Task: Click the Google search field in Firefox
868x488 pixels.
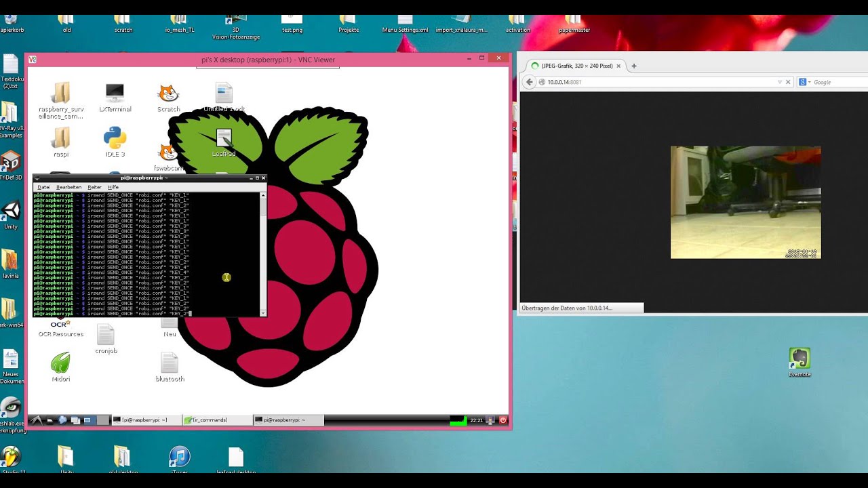Action: click(838, 82)
